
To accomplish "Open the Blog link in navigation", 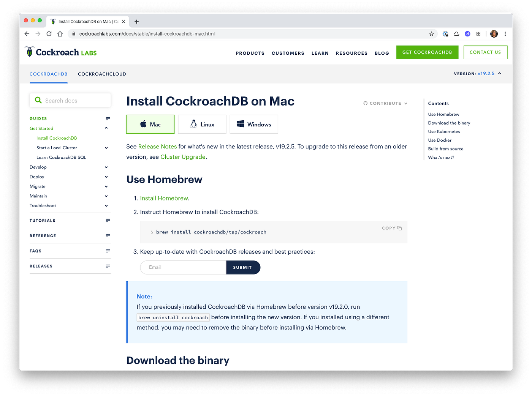I will (x=382, y=53).
